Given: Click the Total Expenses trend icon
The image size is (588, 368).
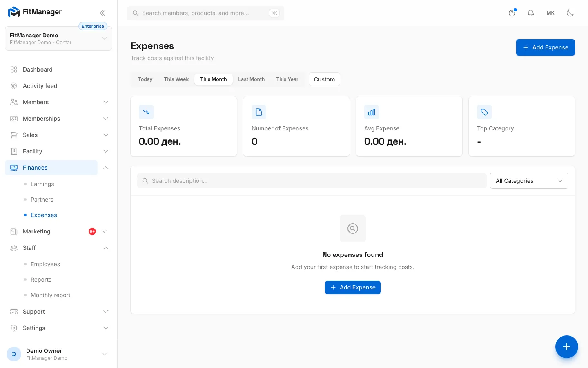Looking at the screenshot, I should point(146,112).
